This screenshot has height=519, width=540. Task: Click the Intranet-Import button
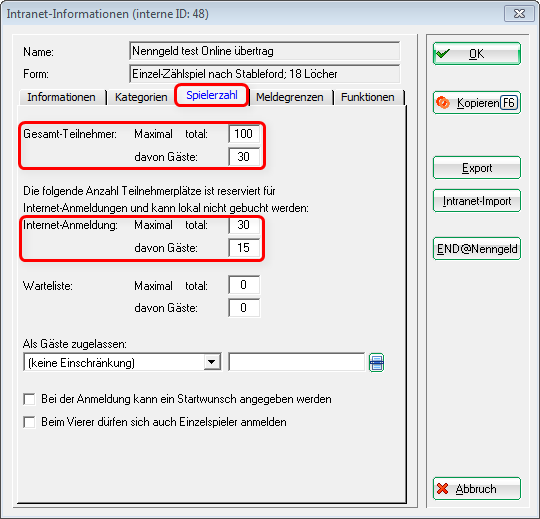(x=477, y=201)
